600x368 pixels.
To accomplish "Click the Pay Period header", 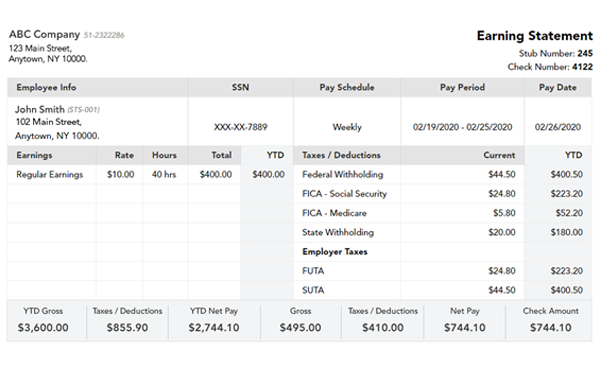I will coord(462,88).
